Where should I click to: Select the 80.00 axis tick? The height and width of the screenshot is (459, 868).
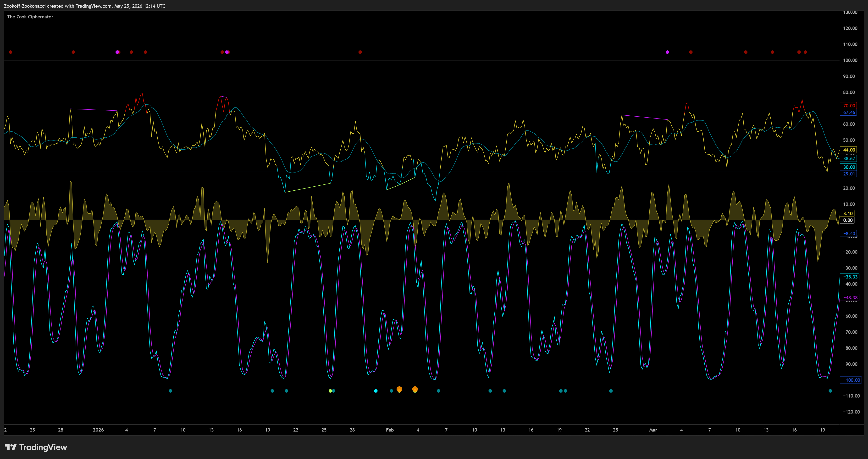click(849, 92)
